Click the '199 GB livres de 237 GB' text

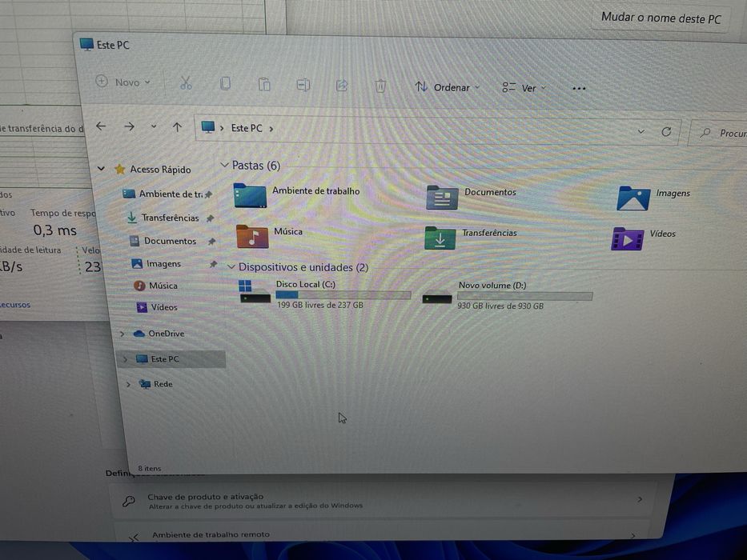[x=319, y=305]
